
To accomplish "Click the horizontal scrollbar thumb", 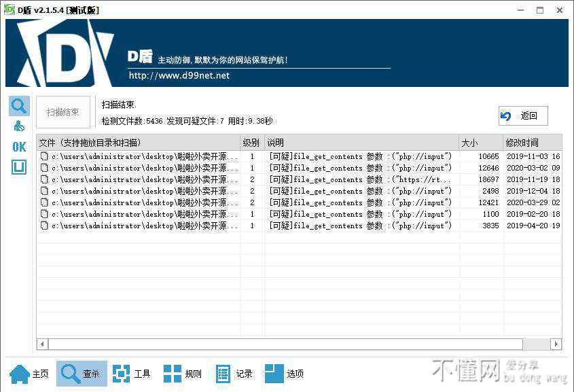I will tap(285, 344).
